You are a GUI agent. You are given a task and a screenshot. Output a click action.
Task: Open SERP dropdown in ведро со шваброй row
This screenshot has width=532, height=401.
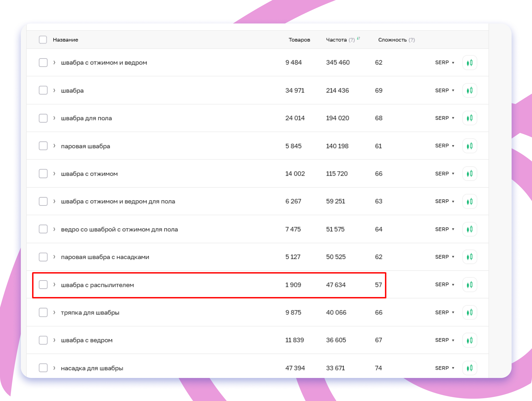coord(444,229)
